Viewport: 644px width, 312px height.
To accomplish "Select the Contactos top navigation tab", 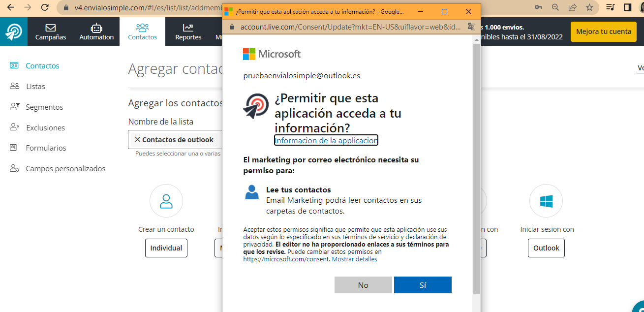I will 142,31.
